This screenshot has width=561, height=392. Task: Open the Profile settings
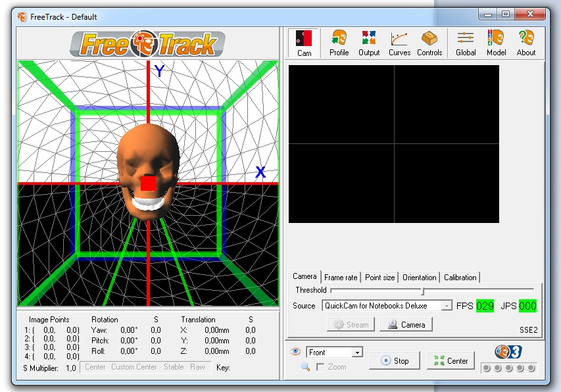[339, 43]
